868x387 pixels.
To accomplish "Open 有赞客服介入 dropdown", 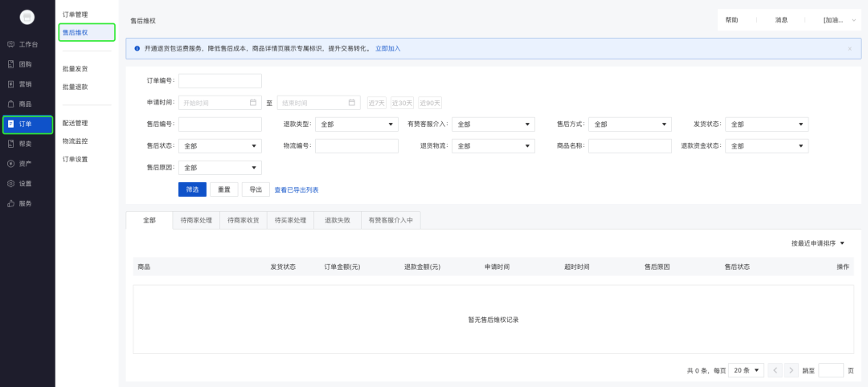I will [x=493, y=124].
